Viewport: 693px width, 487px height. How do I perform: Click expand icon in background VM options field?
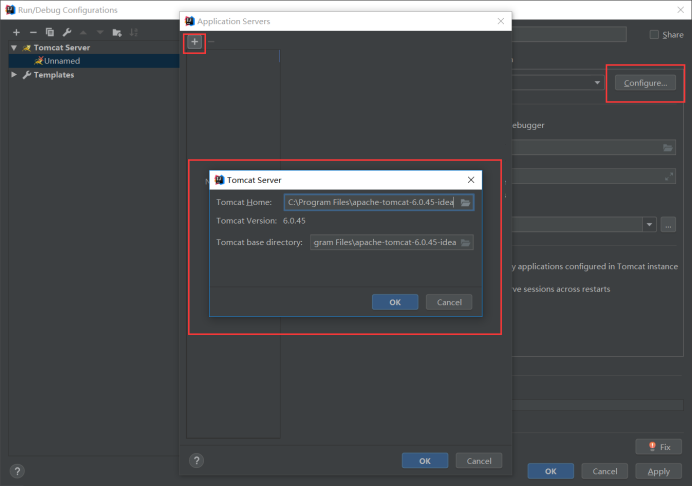(x=669, y=176)
